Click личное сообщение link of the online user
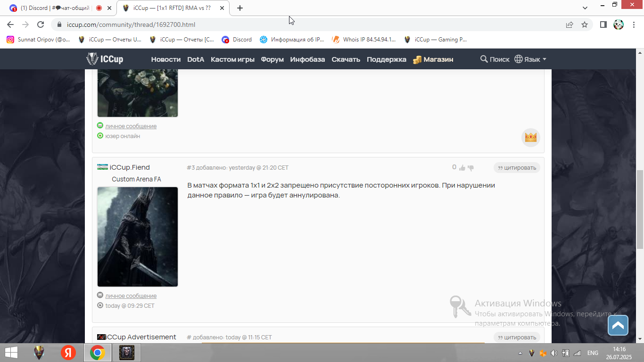This screenshot has height=362, width=644. 131,126
